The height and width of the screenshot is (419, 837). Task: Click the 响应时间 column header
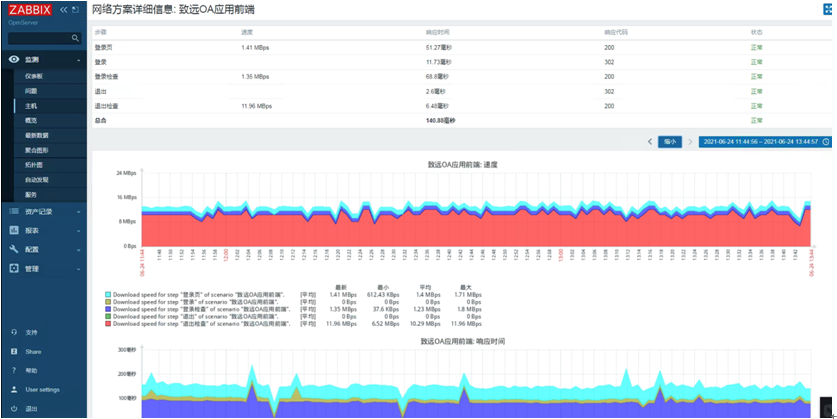[x=437, y=32]
